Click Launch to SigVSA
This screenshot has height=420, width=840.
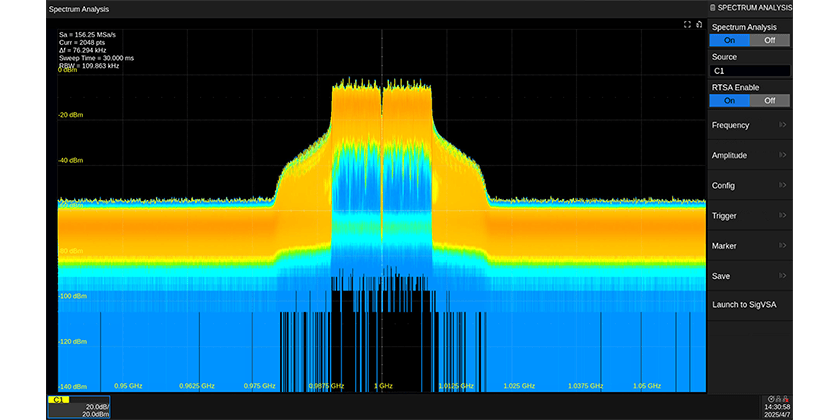tap(750, 304)
